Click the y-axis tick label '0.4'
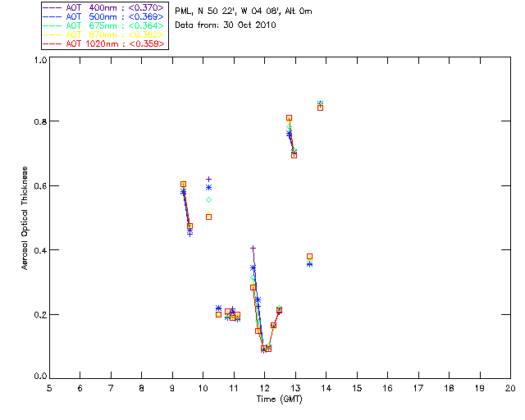This screenshot has height=420, width=525. (40, 250)
